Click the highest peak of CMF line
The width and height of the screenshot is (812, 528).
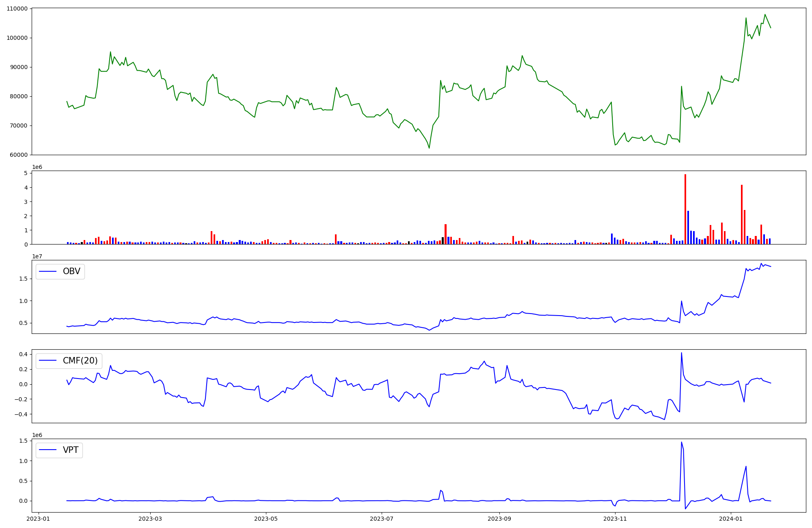tap(681, 353)
